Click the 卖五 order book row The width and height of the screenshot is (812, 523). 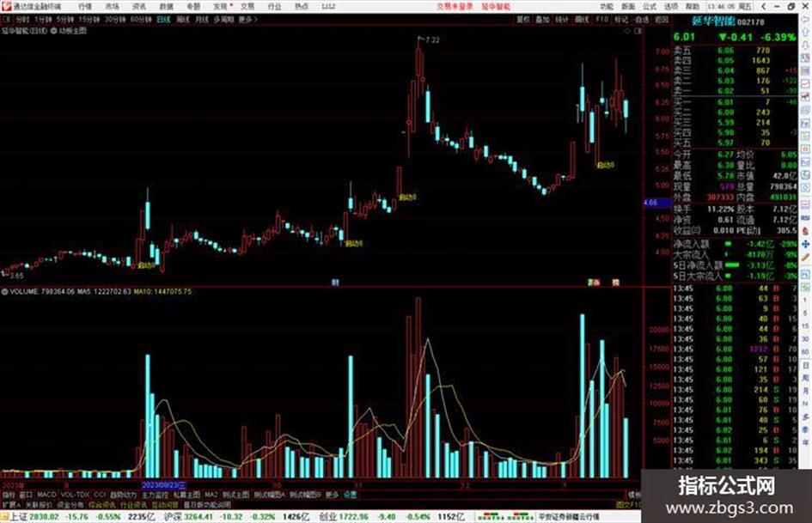735,50
